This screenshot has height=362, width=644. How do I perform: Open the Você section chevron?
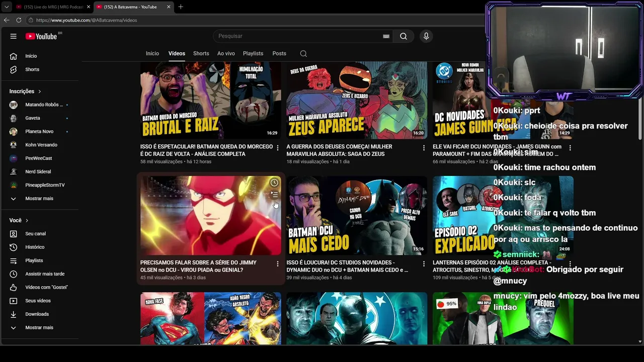coord(27,221)
